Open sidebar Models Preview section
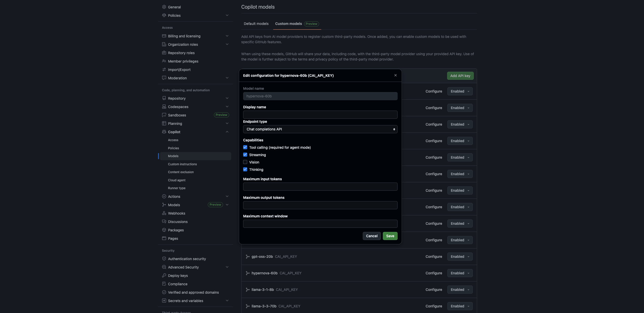 [x=196, y=205]
